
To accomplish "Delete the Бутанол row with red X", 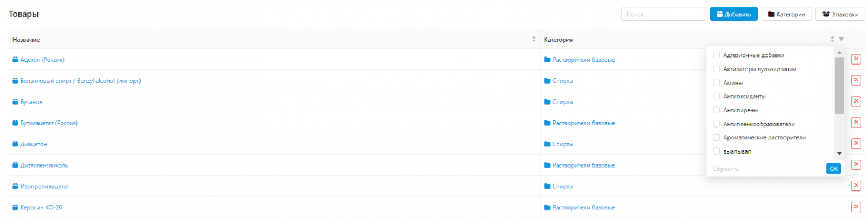I will (x=856, y=101).
